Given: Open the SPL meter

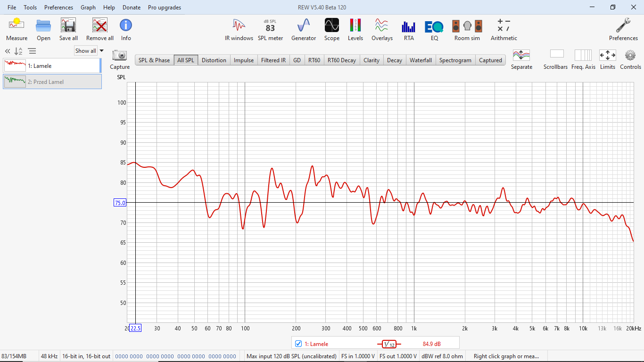Looking at the screenshot, I should click(x=270, y=29).
